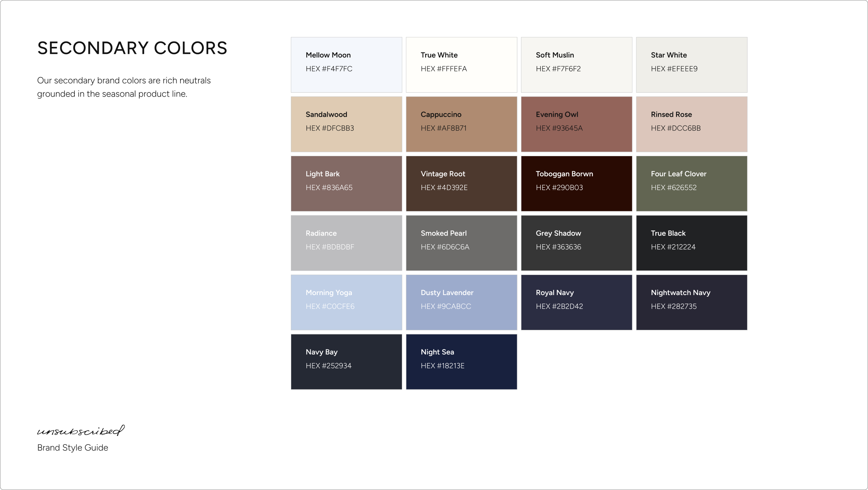Select the True White swatch

[x=461, y=65]
